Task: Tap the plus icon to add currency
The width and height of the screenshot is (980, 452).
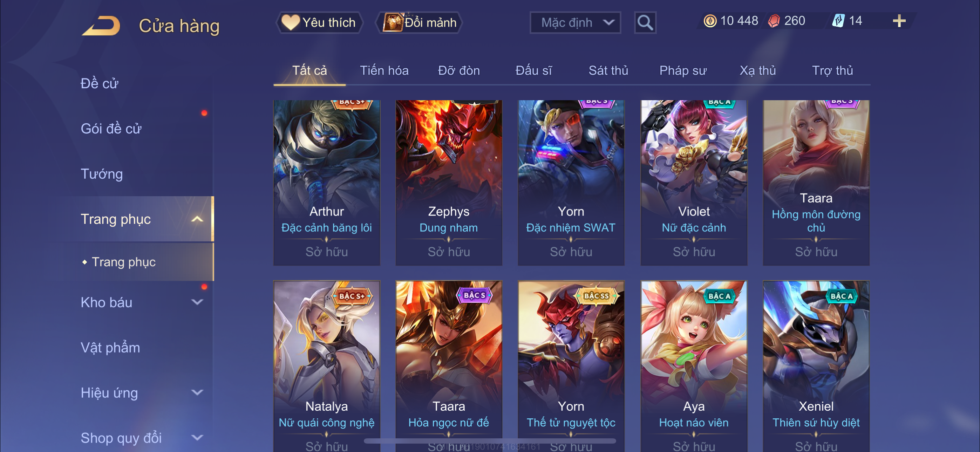Action: tap(899, 21)
